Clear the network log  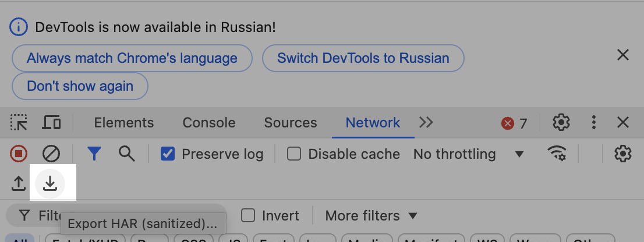[51, 154]
